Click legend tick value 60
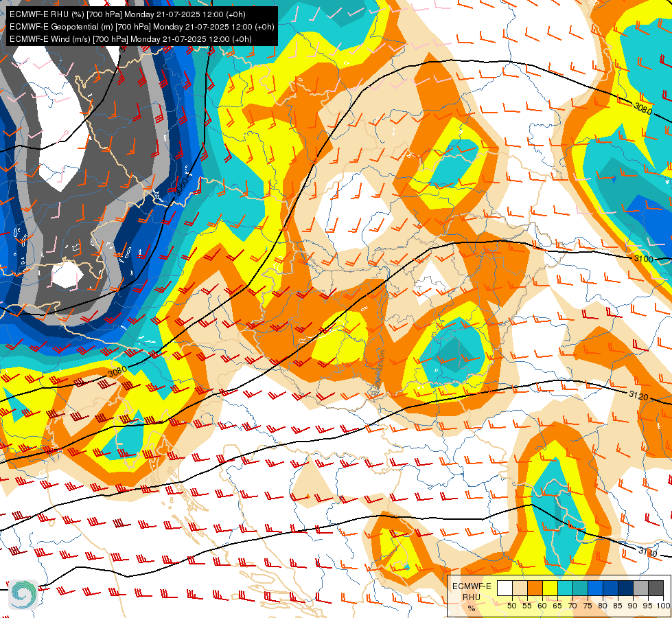The image size is (672, 618). tap(542, 606)
